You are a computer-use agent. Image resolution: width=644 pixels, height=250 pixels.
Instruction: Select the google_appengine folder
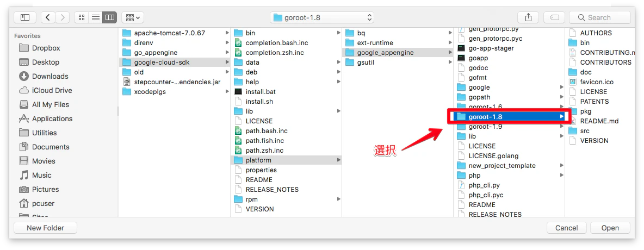(x=398, y=53)
